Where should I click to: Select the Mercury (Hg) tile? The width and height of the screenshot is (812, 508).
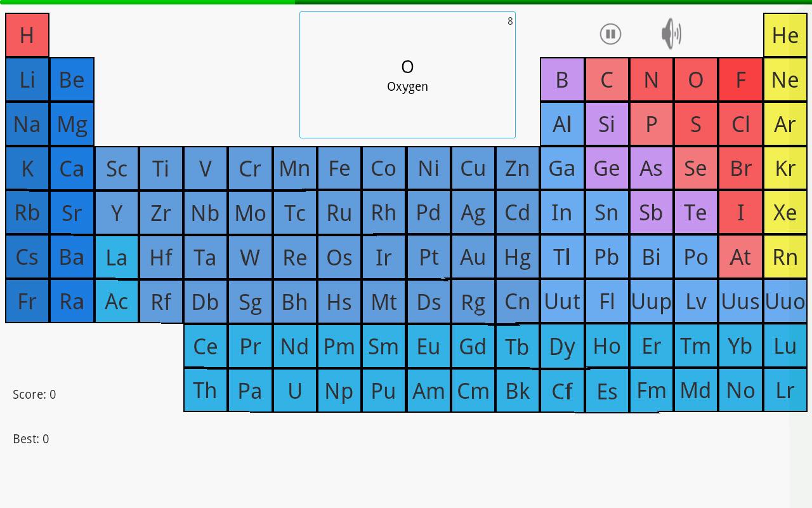point(518,257)
